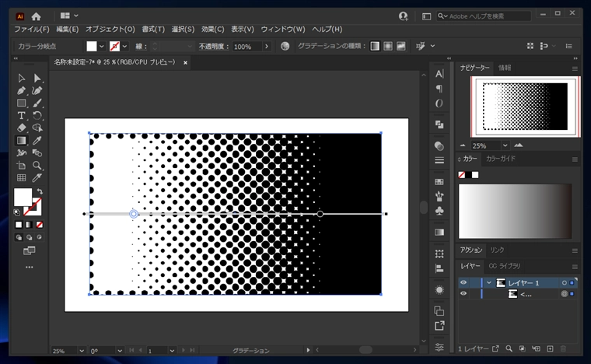Open the Asset Export panel icon
This screenshot has height=364, width=591.
(439, 326)
